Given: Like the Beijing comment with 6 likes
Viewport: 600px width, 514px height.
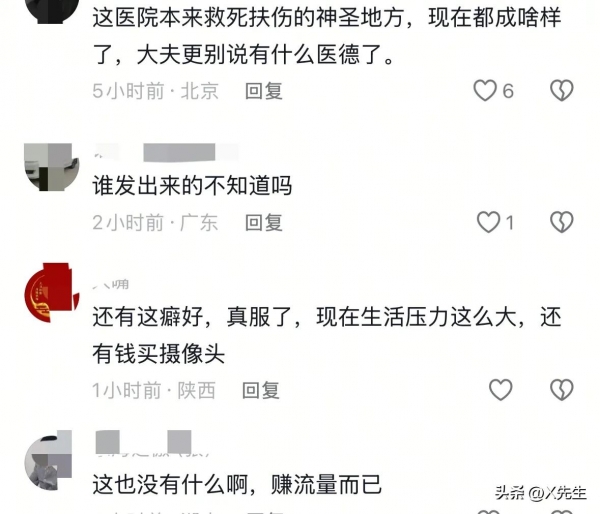Looking at the screenshot, I should point(485,91).
